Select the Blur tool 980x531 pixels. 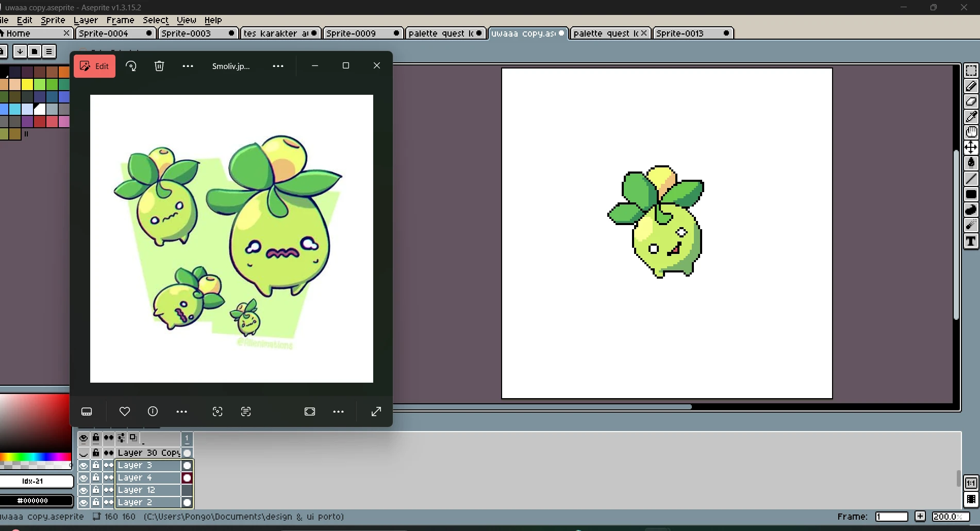tap(971, 225)
